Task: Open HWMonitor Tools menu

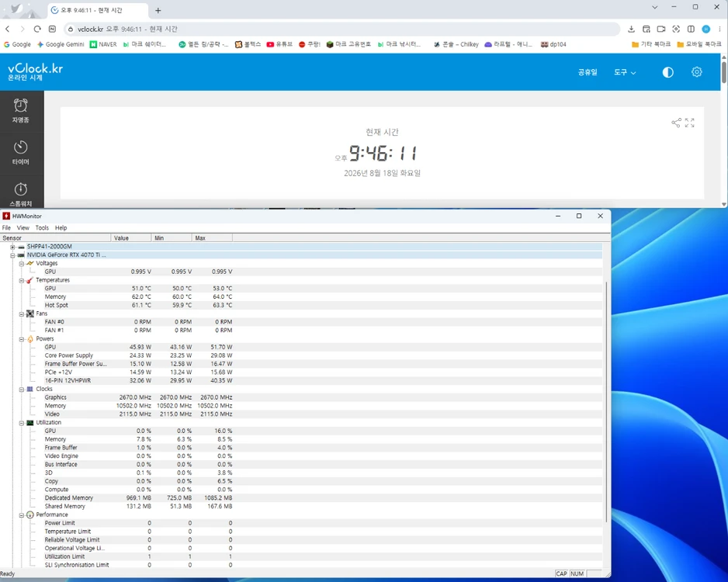Action: pyautogui.click(x=42, y=228)
